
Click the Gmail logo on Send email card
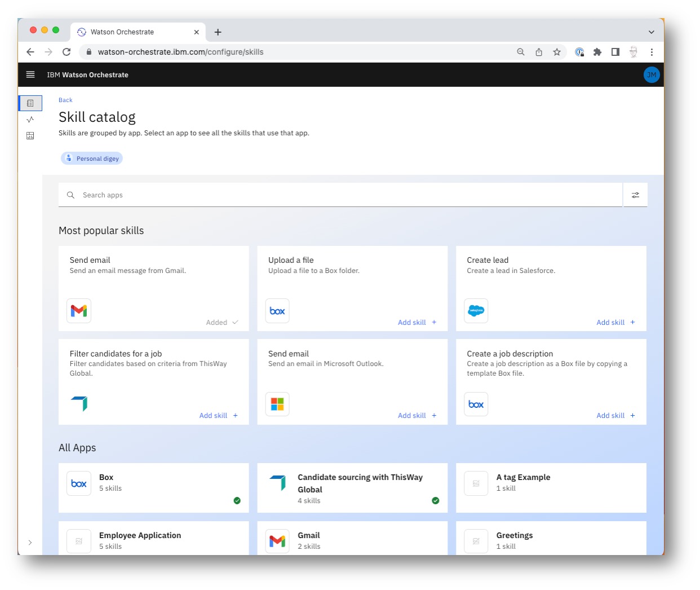(x=79, y=311)
